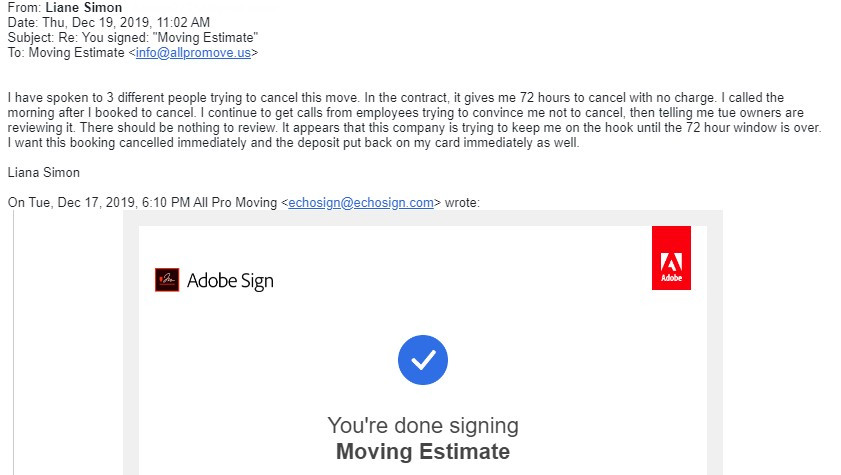Click the blue circular checkmark icon
Screen dimensions: 841x475
pos(423,360)
